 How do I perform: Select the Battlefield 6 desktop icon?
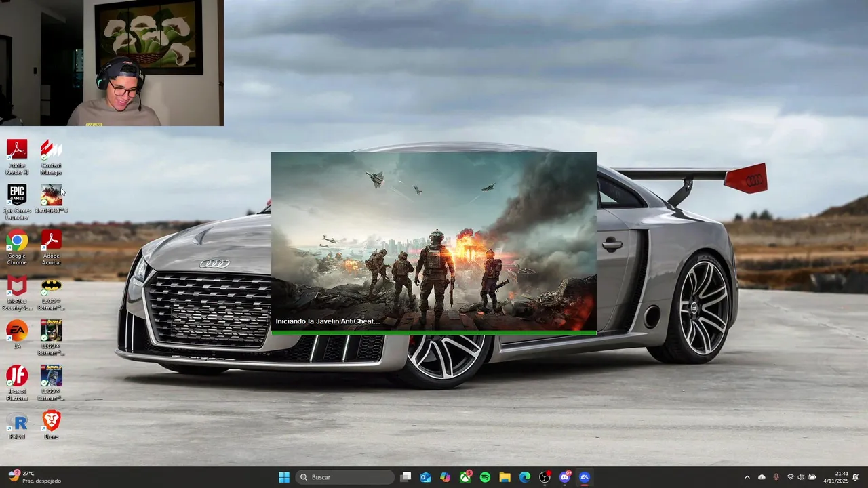52,199
